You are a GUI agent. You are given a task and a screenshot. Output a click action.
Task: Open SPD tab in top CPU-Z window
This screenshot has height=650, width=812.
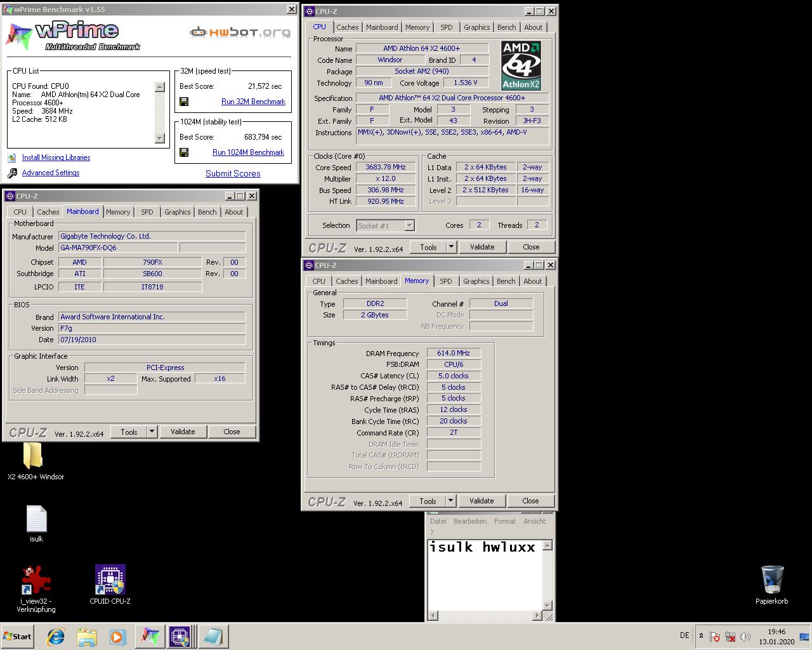tap(447, 27)
